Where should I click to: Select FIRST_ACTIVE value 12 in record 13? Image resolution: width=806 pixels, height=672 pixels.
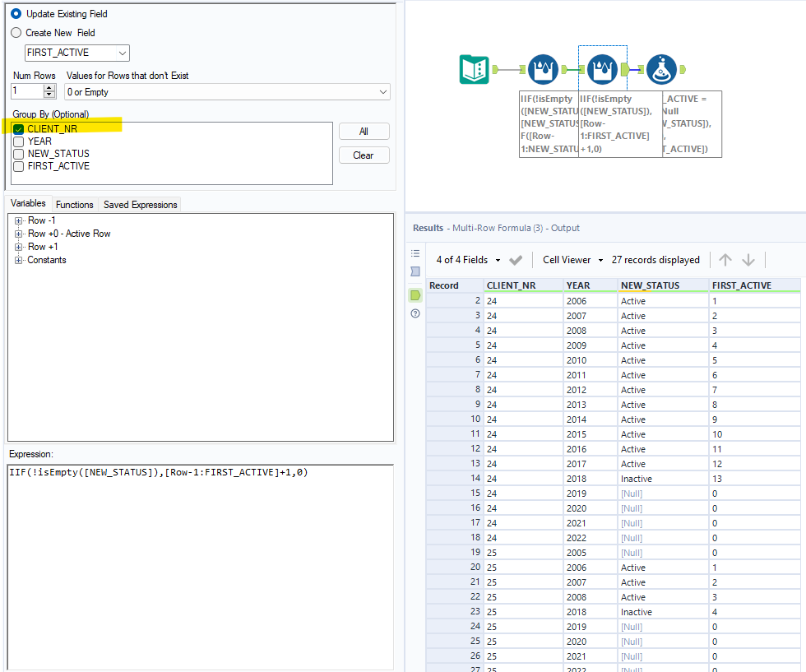click(x=754, y=464)
